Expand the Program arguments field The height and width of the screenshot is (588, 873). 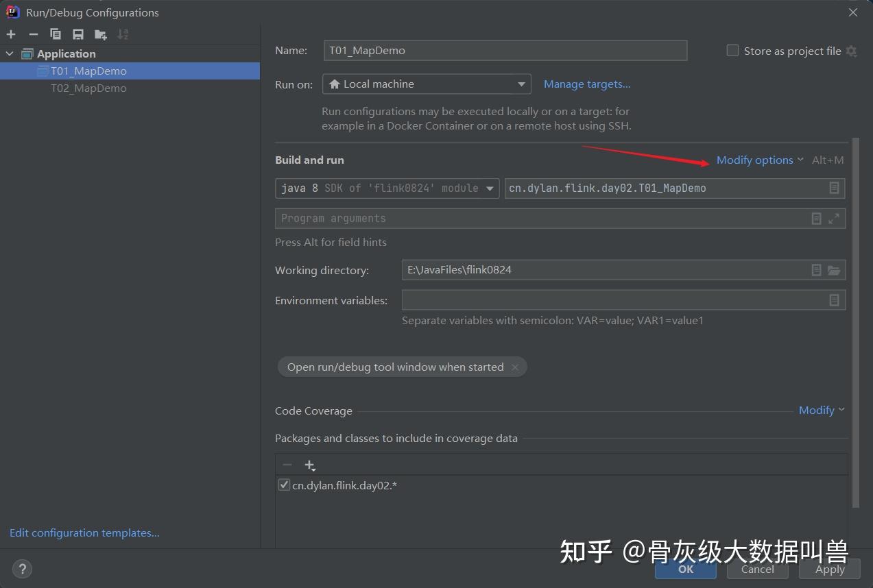(834, 218)
